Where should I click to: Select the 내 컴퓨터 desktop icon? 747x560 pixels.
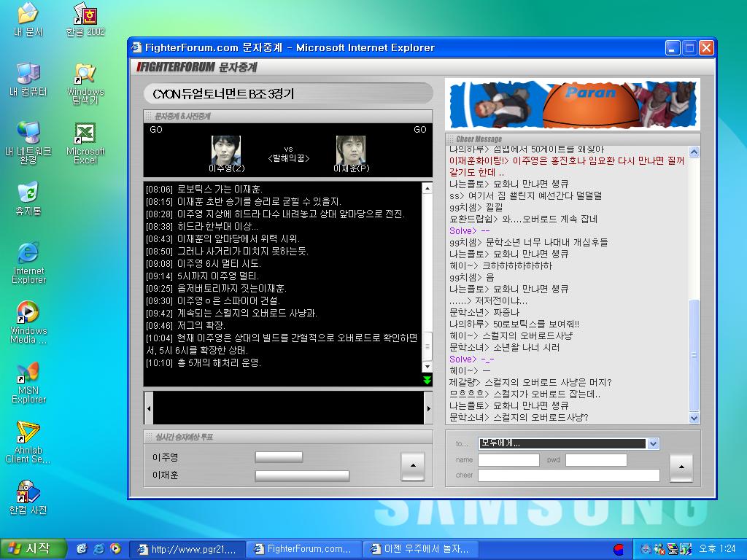[28, 79]
